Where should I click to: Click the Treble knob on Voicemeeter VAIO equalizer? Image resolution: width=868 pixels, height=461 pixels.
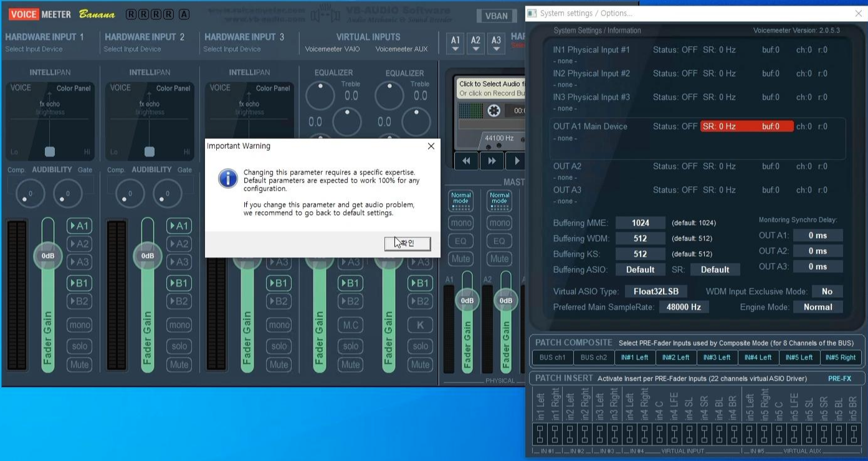pos(320,95)
